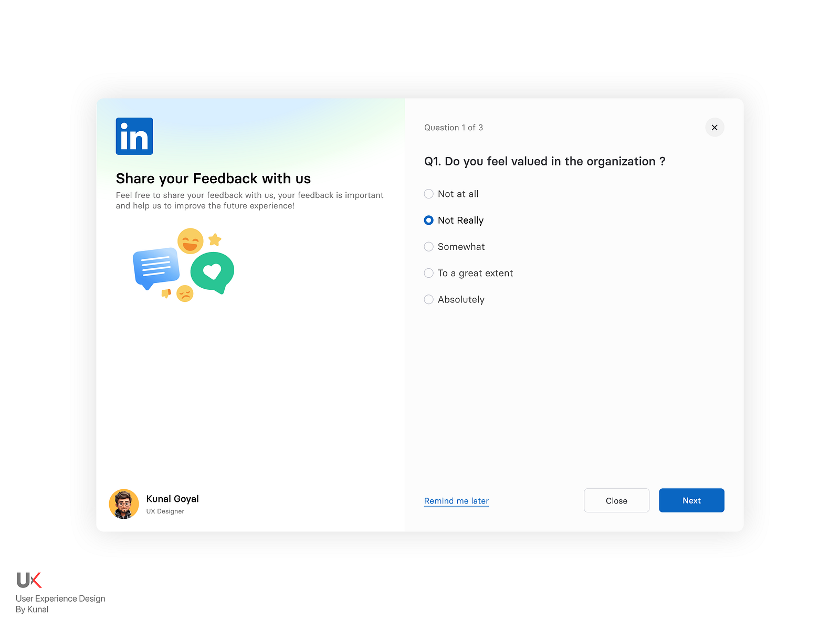
Task: Deselect the Not Really radio button
Action: (x=428, y=220)
